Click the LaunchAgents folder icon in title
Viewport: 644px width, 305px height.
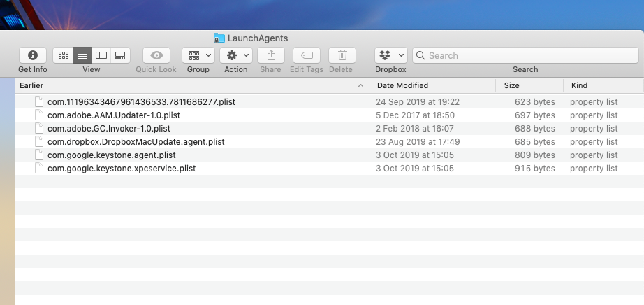(219, 38)
